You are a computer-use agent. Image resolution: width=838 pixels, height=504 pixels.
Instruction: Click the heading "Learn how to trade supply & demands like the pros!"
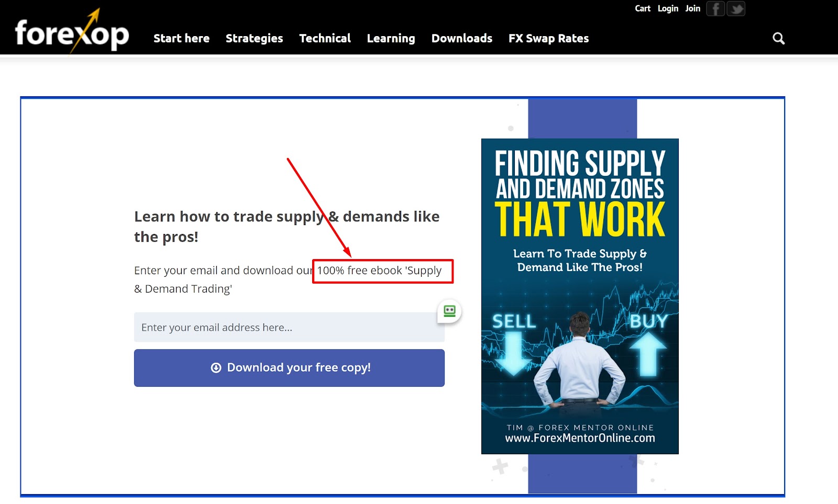click(x=287, y=227)
